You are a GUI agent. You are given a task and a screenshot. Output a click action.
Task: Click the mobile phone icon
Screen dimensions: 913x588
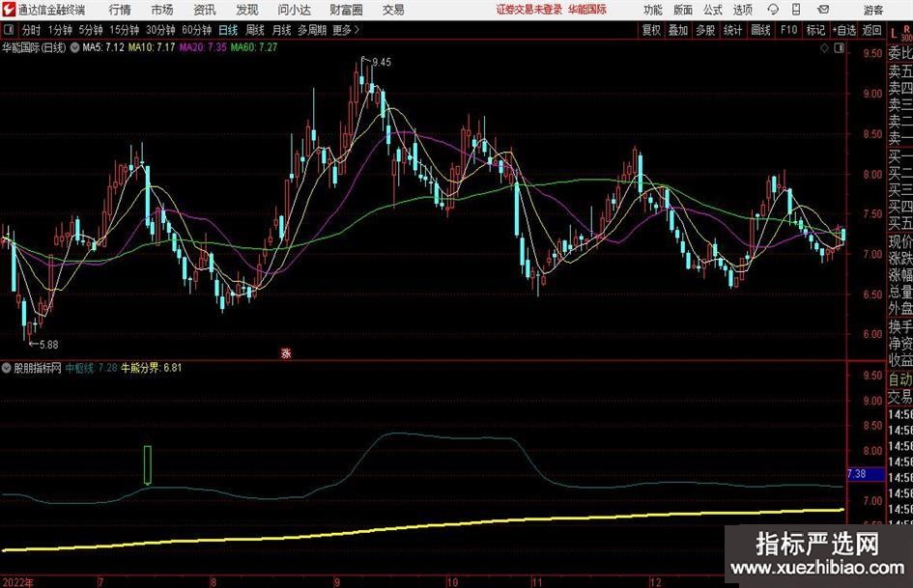click(796, 10)
